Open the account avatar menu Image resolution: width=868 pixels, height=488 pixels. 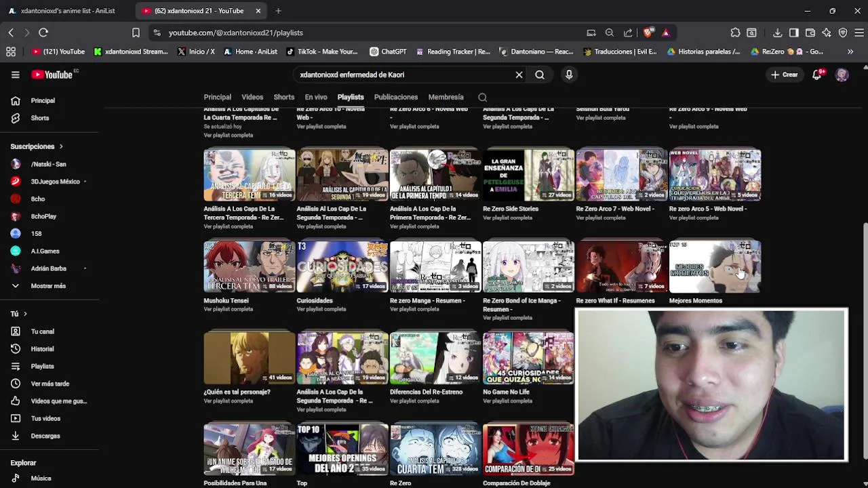(x=842, y=75)
